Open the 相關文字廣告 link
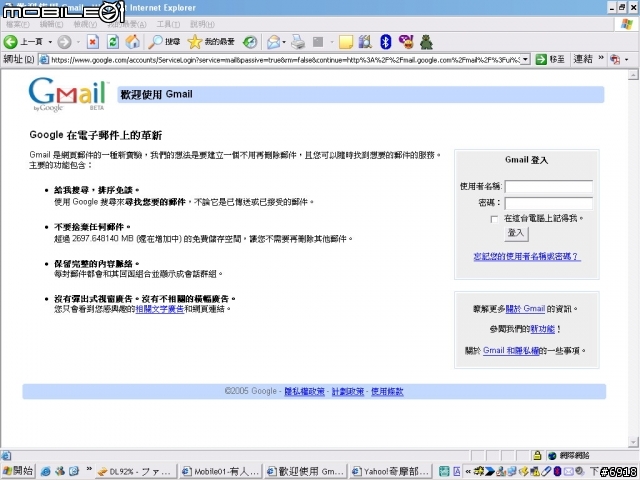This screenshot has height=480, width=640. [160, 309]
